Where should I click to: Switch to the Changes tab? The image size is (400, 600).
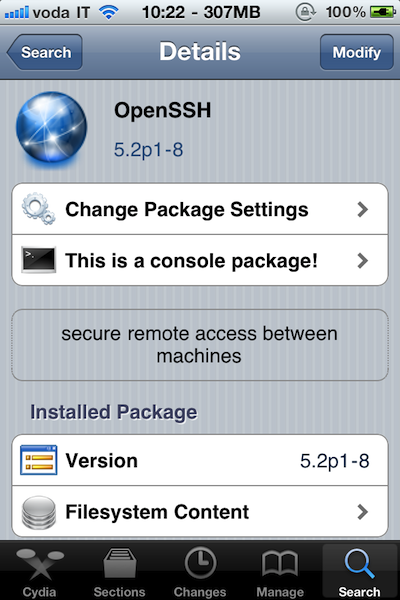(x=200, y=572)
